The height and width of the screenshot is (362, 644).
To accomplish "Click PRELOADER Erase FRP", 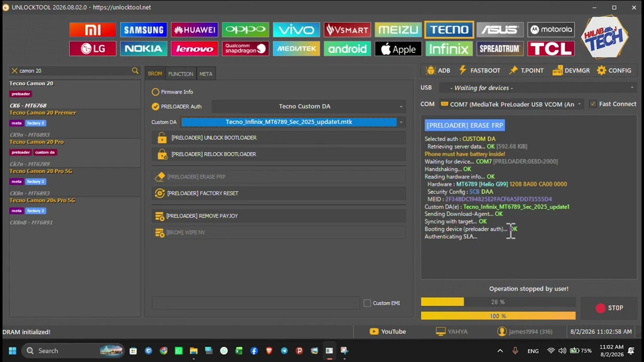I will [x=279, y=177].
